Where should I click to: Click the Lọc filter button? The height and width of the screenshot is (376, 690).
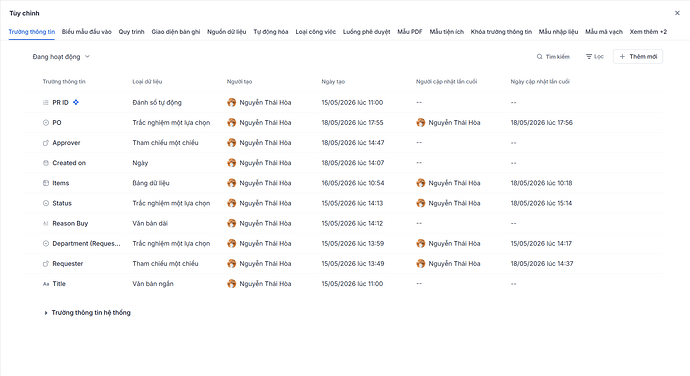point(595,57)
